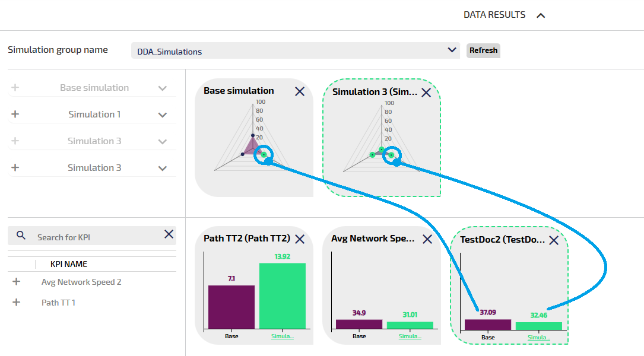Close the Path TT2 chart card
Screen dimensions: 644x356
pos(300,239)
